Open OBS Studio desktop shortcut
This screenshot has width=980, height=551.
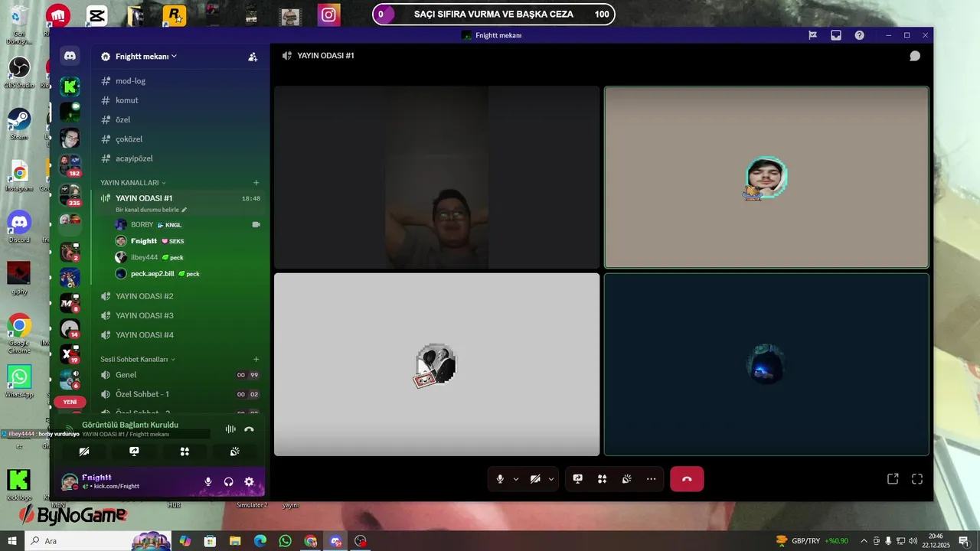coord(19,73)
